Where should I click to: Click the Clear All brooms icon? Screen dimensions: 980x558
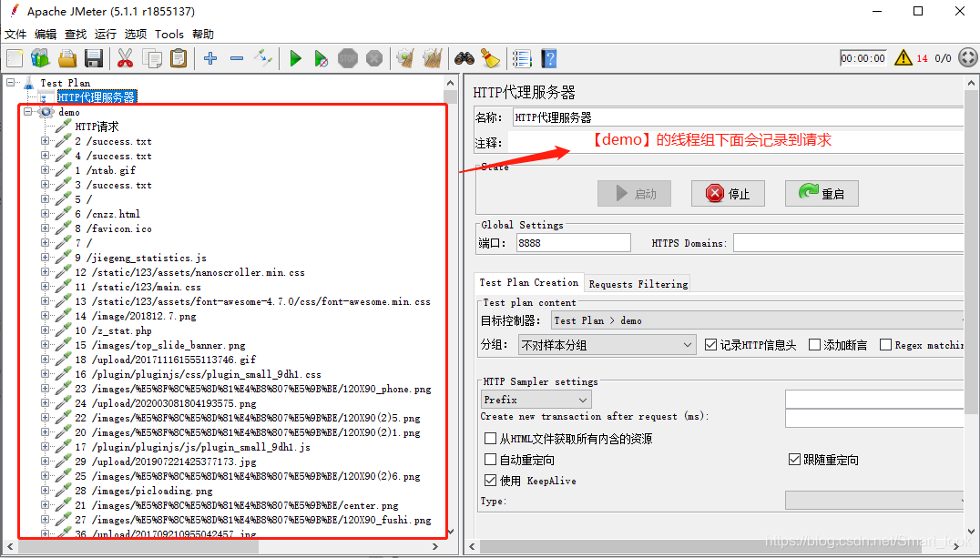pos(432,59)
